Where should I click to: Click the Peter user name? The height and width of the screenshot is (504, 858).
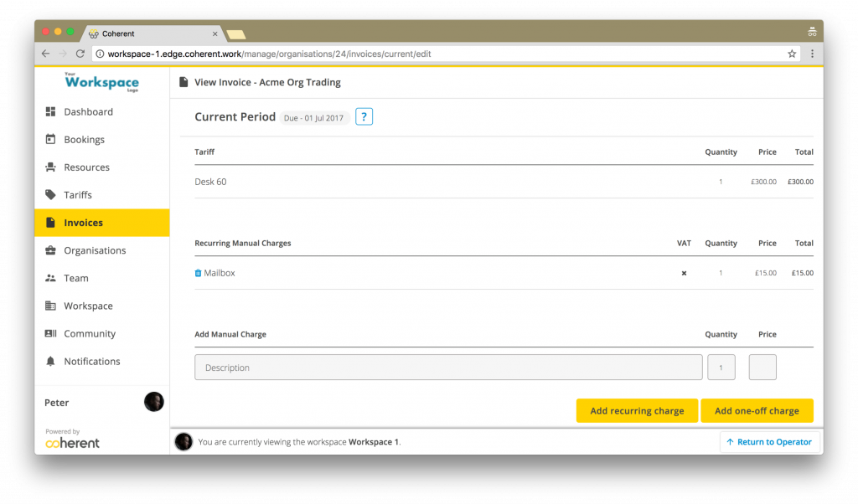tap(57, 403)
